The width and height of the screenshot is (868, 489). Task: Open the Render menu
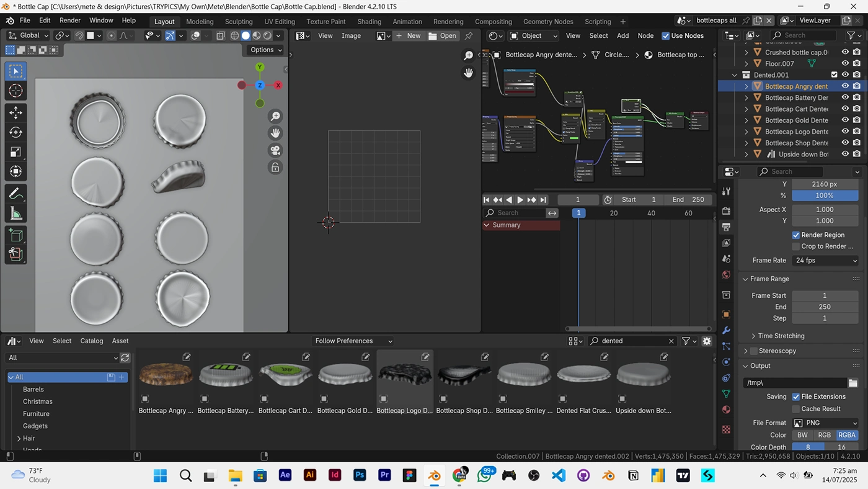click(70, 20)
